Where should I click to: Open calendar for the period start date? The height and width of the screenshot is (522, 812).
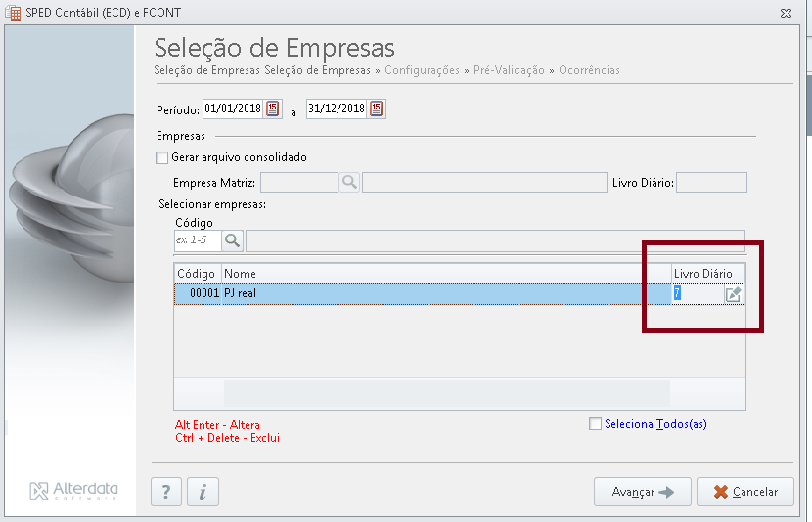coord(272,109)
